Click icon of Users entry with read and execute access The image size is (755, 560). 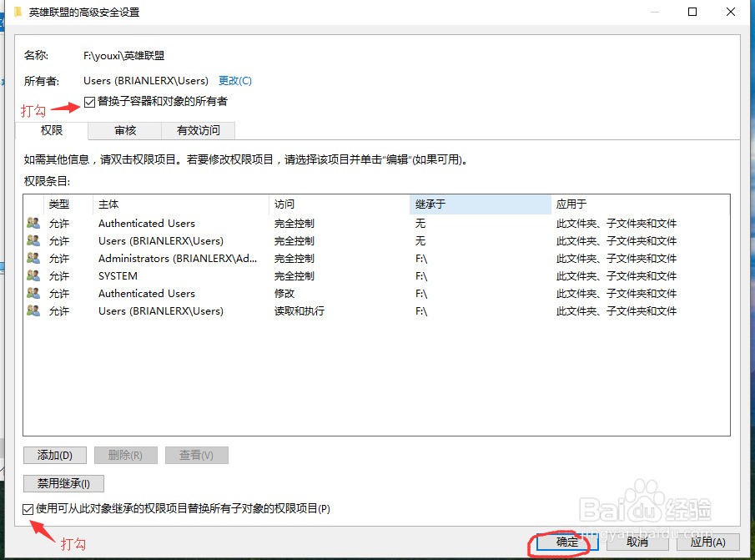point(33,310)
